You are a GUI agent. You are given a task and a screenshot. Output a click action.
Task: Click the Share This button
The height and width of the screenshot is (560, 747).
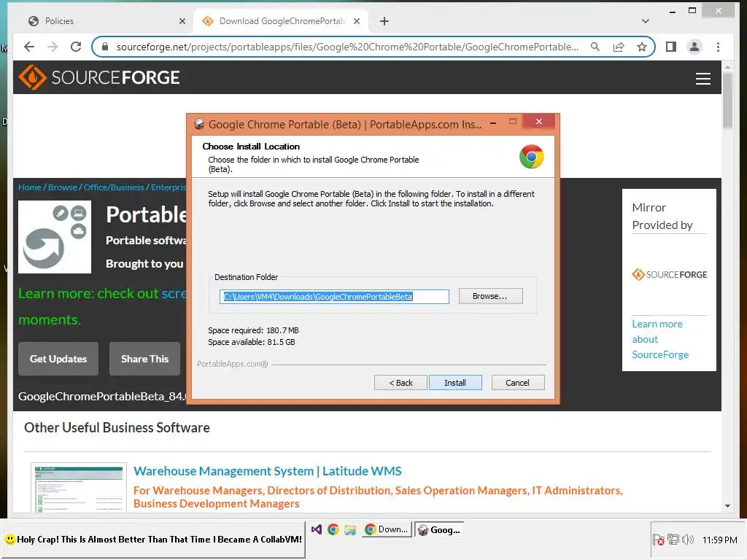click(x=145, y=359)
